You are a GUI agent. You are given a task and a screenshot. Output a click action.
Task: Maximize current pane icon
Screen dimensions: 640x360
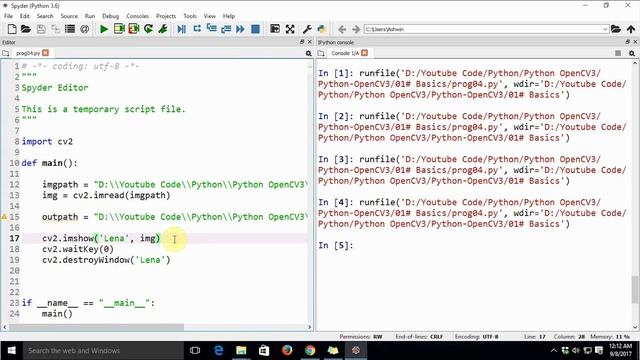point(275,29)
